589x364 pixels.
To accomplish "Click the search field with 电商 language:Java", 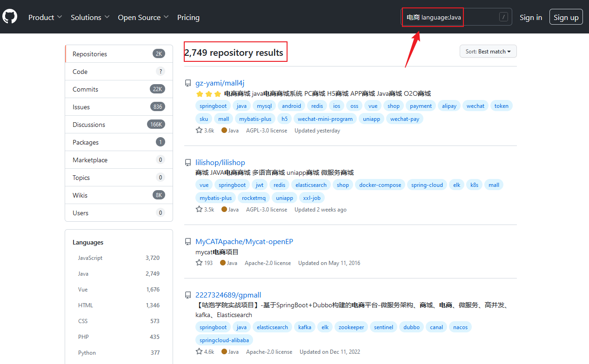I will point(457,17).
